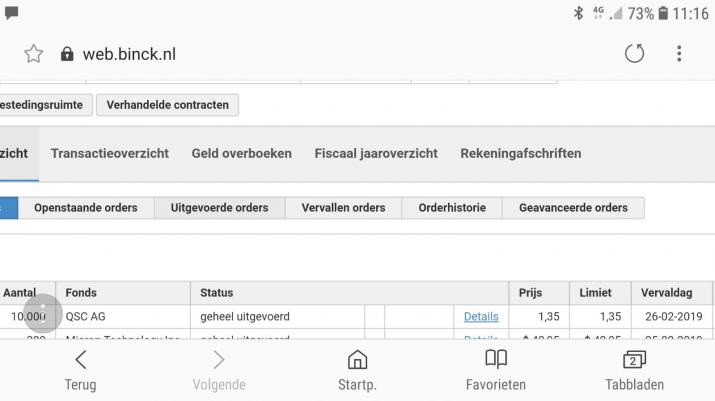Show Openstaande orders
This screenshot has height=401, width=715.
[x=85, y=208]
